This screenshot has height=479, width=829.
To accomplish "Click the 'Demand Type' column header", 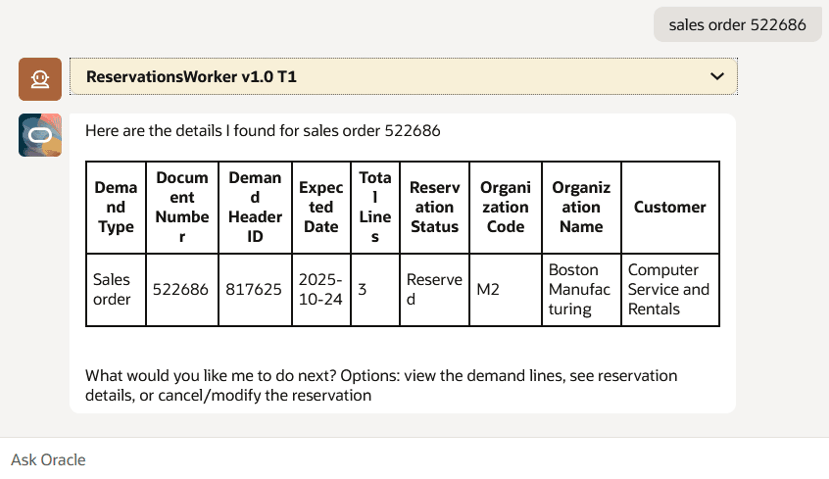I will (x=116, y=207).
